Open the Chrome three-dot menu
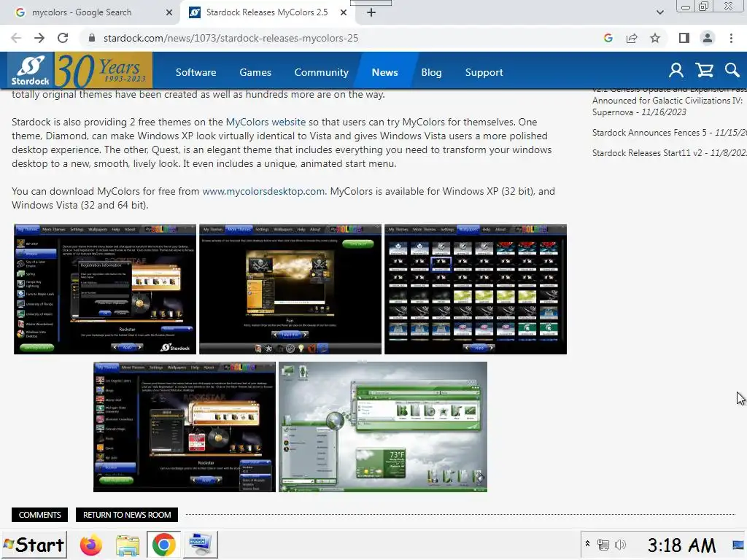This screenshot has height=560, width=747. click(x=731, y=38)
